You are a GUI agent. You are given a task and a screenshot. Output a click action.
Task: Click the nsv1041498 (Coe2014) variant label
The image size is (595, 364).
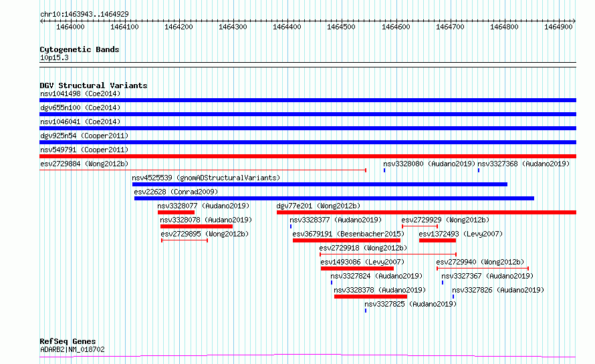(80, 94)
